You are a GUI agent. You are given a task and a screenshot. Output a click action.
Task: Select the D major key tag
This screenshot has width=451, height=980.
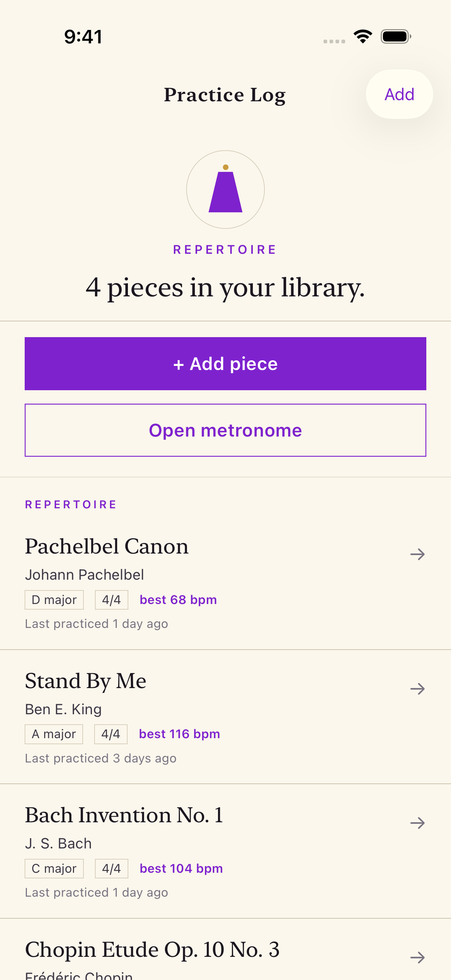[54, 600]
